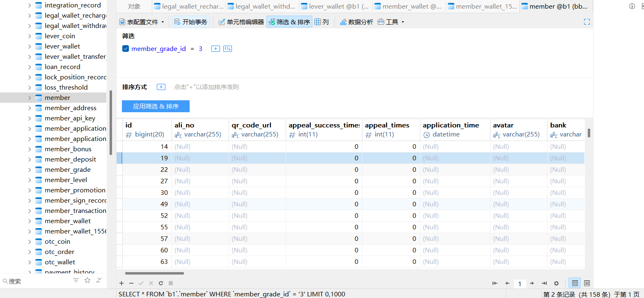Expand the otc_order table node
This screenshot has width=644, height=298.
[30, 252]
